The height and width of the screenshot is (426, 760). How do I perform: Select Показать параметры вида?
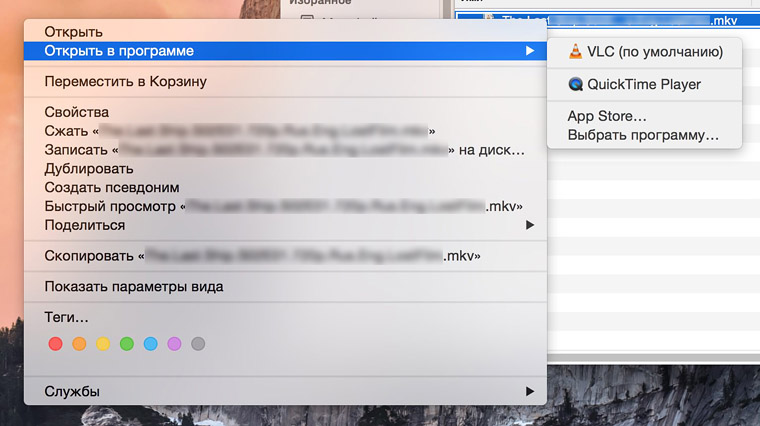point(285,286)
